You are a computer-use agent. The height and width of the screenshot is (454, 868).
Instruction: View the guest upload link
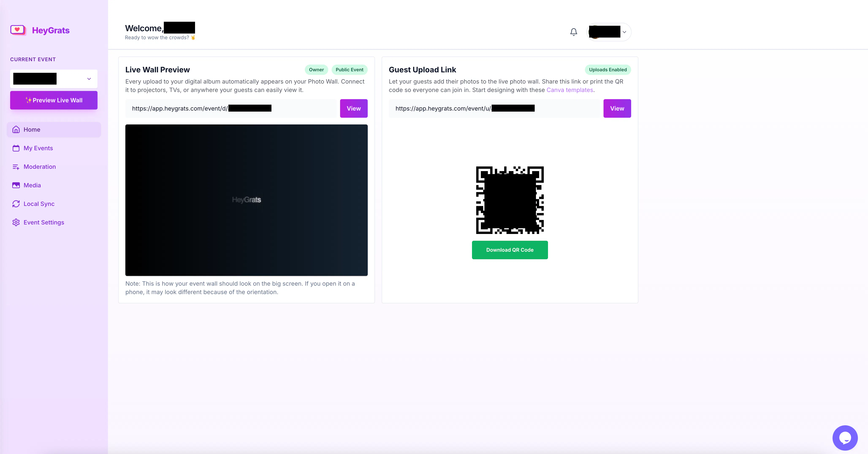[617, 108]
